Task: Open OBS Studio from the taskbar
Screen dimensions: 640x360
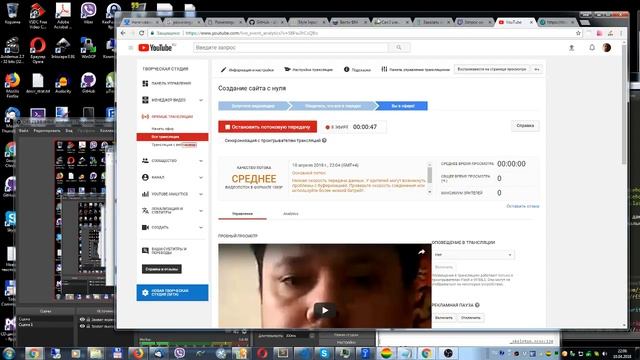Action: pos(448,353)
